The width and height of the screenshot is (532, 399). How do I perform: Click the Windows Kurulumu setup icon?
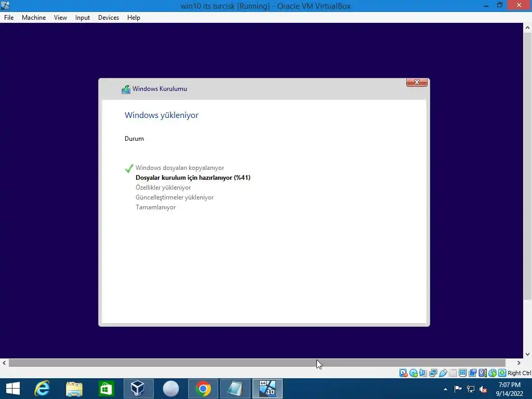coord(126,89)
